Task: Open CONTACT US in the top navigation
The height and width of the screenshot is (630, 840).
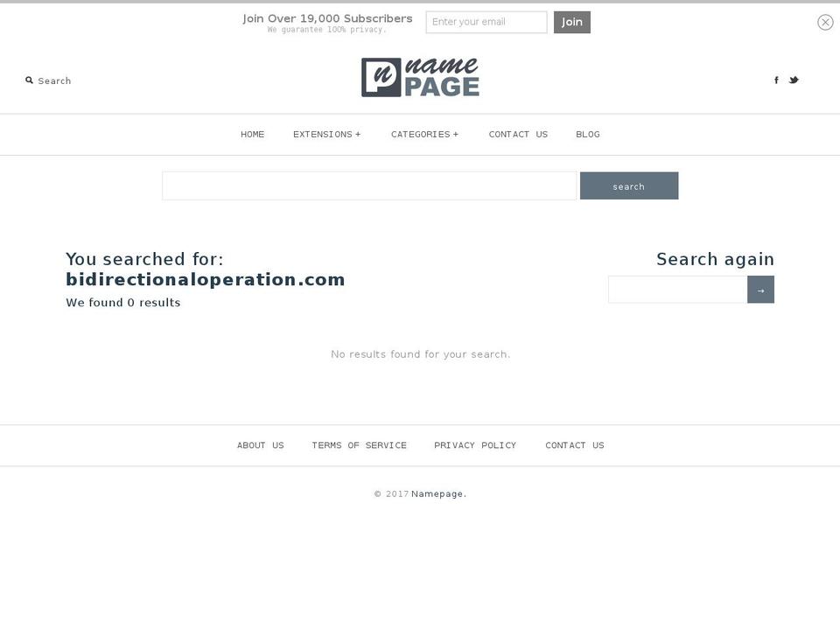Action: (518, 135)
